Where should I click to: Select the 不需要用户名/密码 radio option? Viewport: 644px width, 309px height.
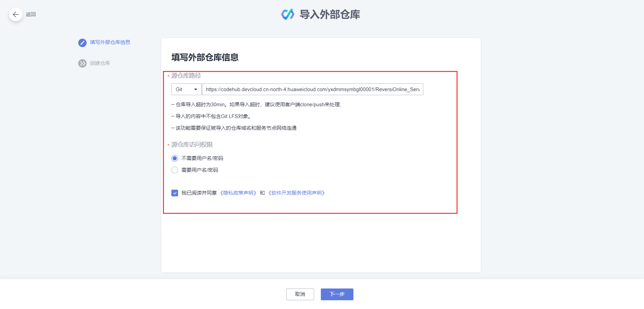(x=174, y=158)
